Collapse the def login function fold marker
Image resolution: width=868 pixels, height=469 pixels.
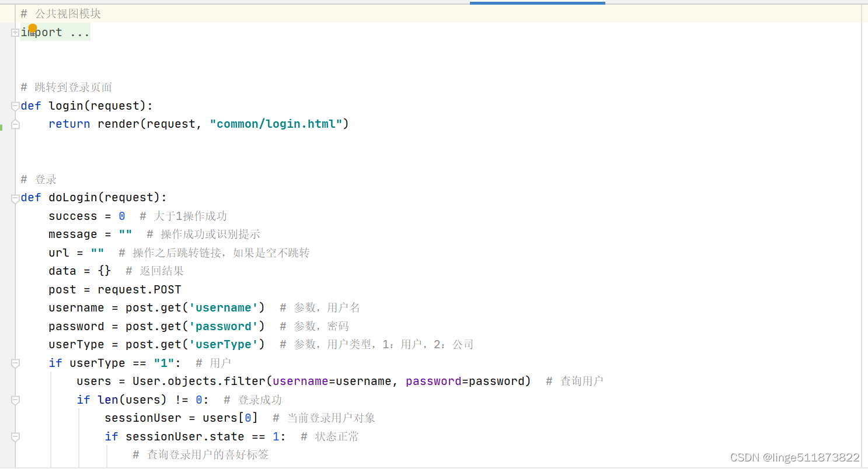(x=15, y=106)
